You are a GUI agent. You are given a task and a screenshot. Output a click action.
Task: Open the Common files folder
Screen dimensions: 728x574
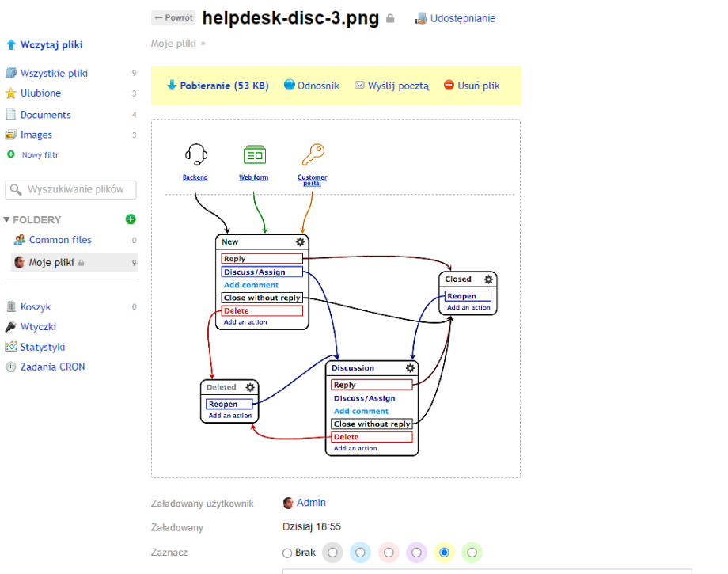click(x=60, y=240)
